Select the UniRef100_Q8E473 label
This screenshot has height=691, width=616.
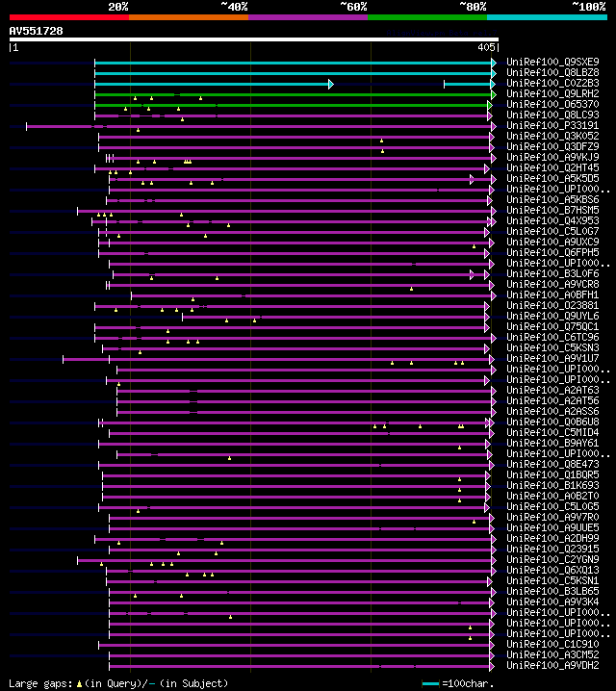point(552,464)
